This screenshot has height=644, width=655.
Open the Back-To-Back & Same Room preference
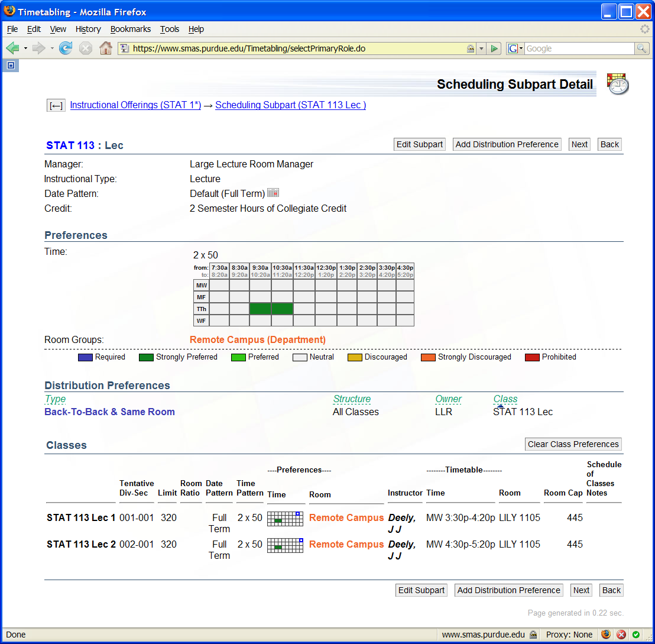tap(109, 412)
